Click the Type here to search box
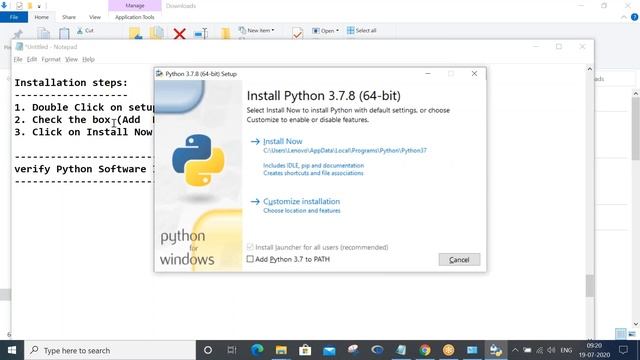Screen dimensions: 640x360 (110, 350)
